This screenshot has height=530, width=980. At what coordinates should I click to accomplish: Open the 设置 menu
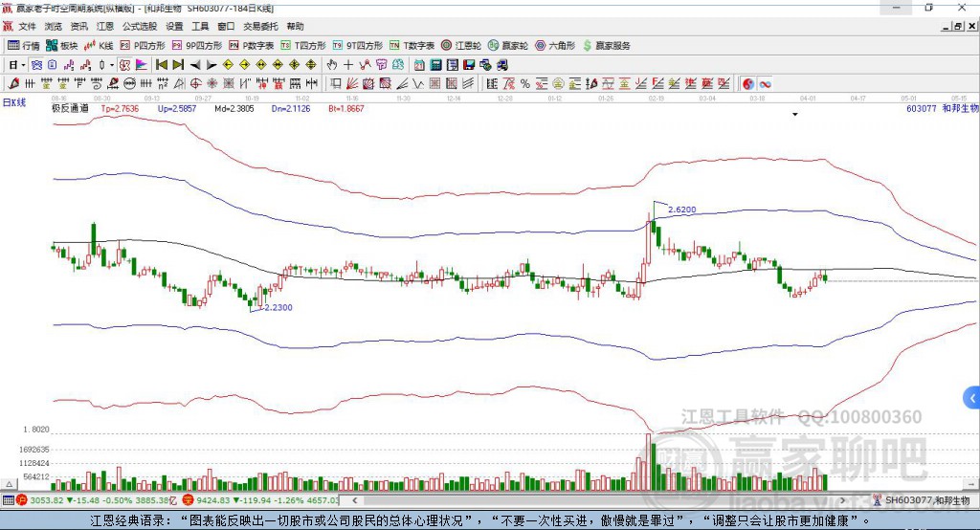[174, 26]
